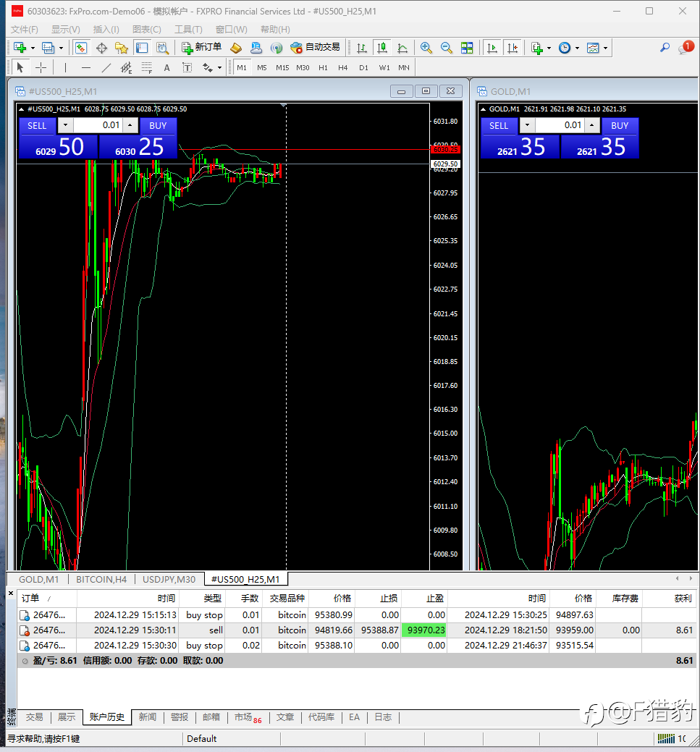Switch to USDJPY,M30 chart tab

click(169, 579)
